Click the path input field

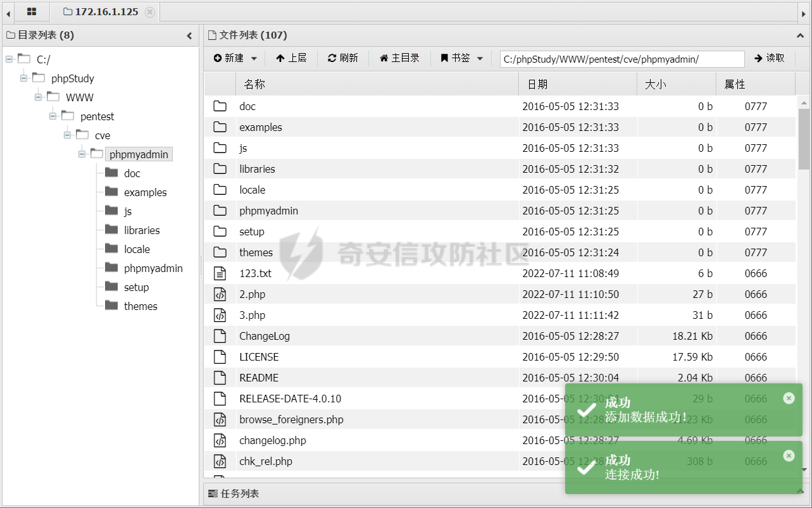[622, 59]
